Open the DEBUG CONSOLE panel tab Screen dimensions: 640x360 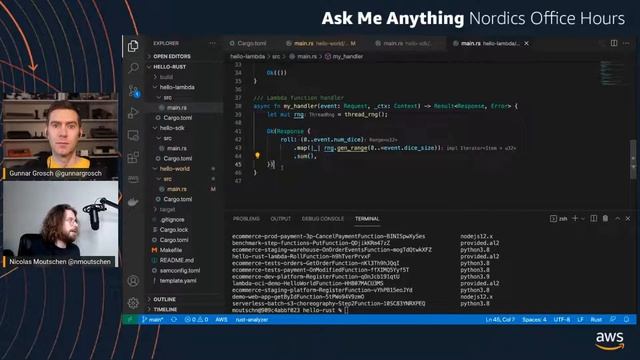[x=322, y=219]
